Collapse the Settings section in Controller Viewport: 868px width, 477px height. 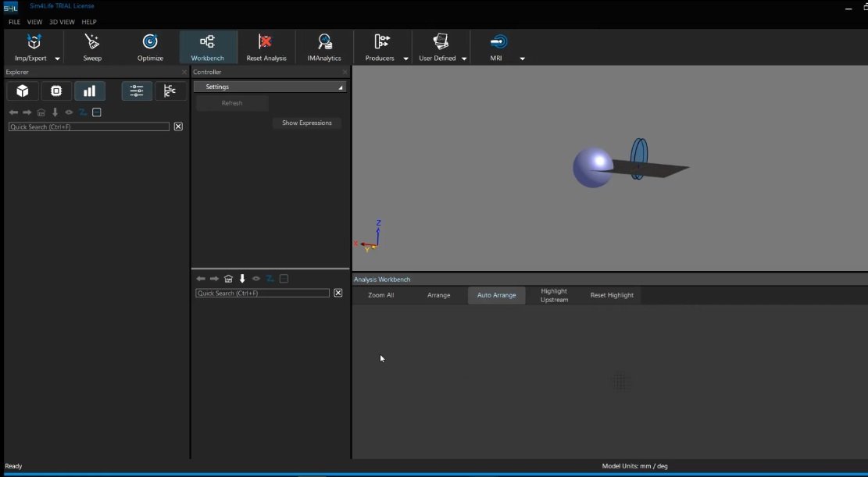[341, 87]
